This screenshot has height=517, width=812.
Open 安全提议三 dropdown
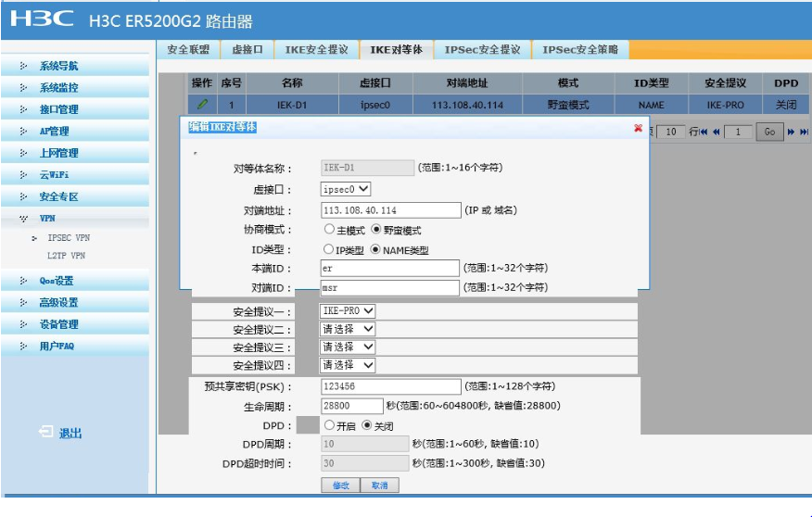348,347
